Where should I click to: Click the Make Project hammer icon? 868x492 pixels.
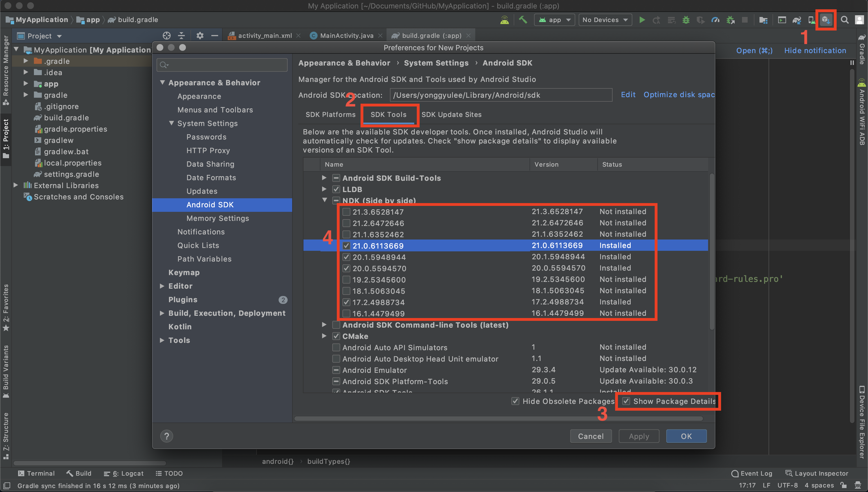523,20
